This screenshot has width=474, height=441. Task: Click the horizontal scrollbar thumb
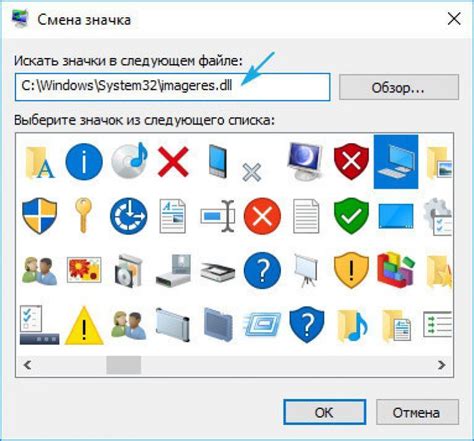click(124, 365)
